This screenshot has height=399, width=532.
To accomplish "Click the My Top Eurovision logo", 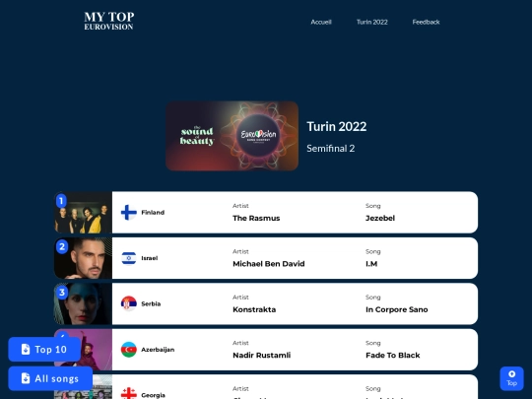I will coord(109,21).
